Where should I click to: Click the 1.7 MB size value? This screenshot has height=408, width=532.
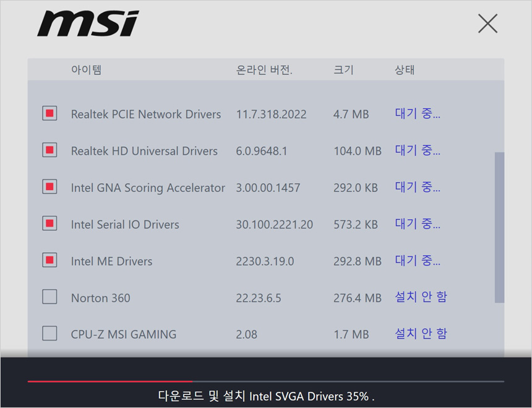(351, 334)
